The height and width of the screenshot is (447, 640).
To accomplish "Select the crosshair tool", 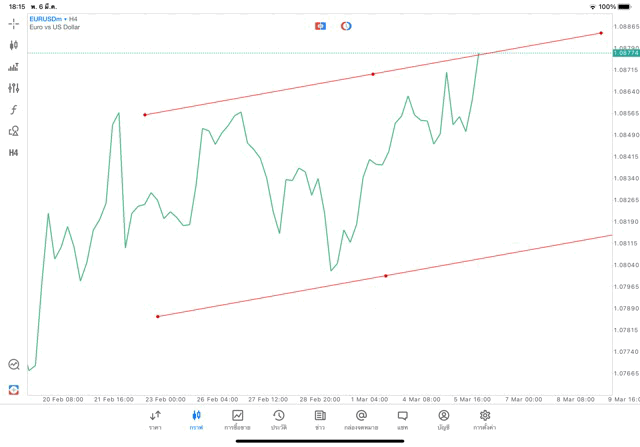I will point(14,23).
